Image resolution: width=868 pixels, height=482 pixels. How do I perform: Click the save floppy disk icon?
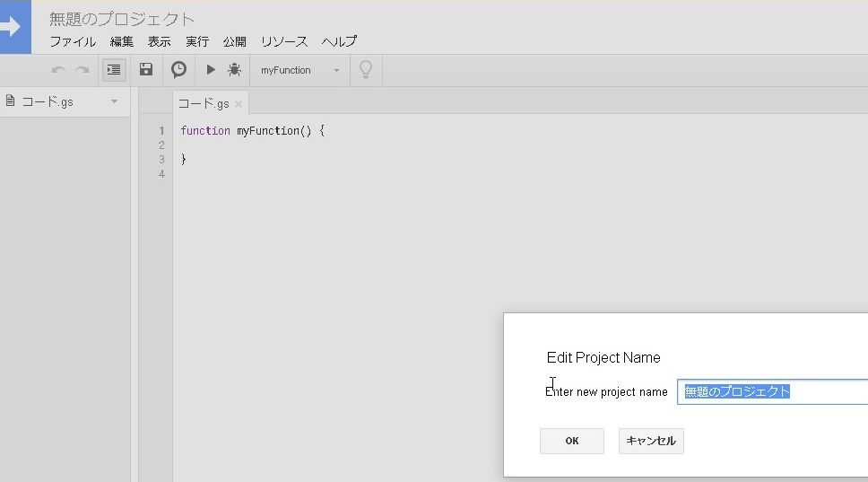pos(146,70)
